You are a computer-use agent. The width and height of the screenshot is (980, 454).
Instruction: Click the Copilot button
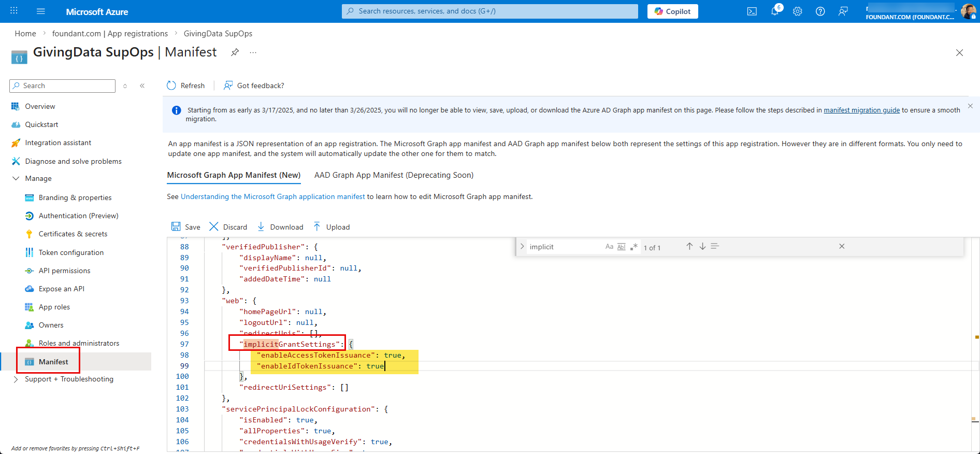(x=672, y=11)
